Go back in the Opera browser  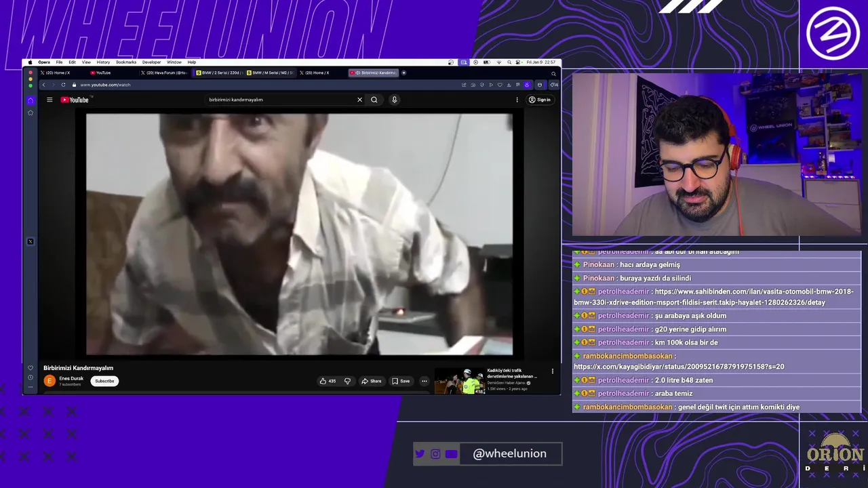click(x=43, y=85)
